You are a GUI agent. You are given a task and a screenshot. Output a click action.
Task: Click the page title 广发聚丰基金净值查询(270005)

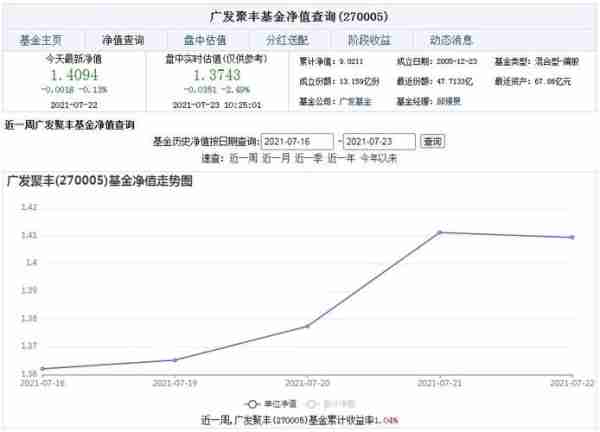pyautogui.click(x=299, y=17)
